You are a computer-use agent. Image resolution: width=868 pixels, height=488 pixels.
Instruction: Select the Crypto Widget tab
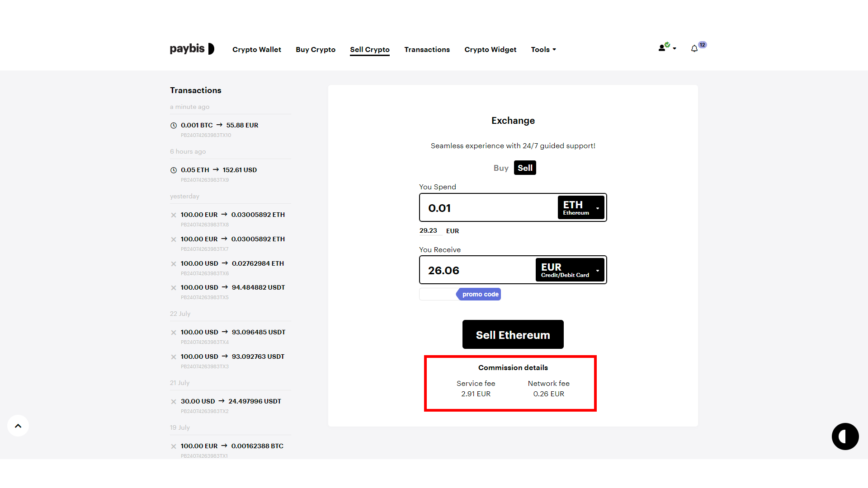click(491, 49)
